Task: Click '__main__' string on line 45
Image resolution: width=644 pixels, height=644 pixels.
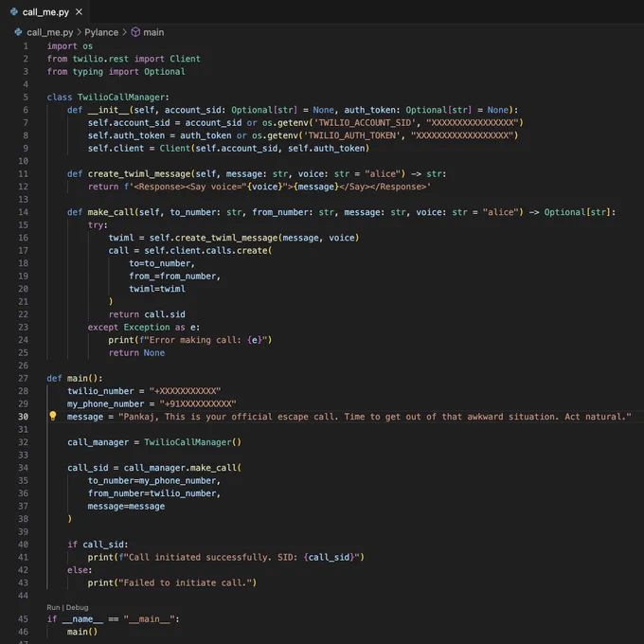Action: (149, 618)
